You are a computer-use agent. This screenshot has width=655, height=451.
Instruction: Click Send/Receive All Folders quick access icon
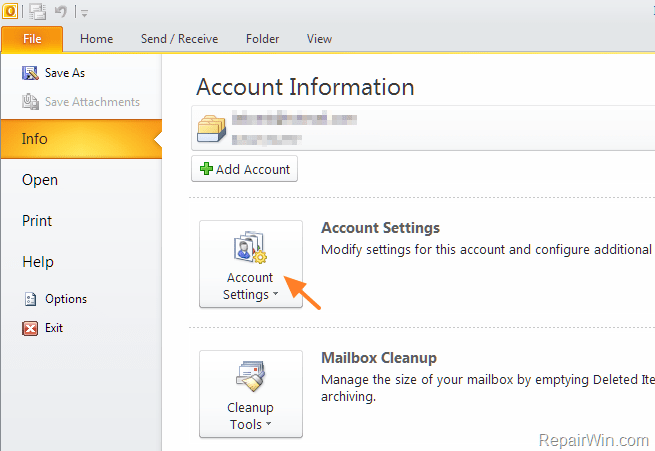click(x=38, y=12)
